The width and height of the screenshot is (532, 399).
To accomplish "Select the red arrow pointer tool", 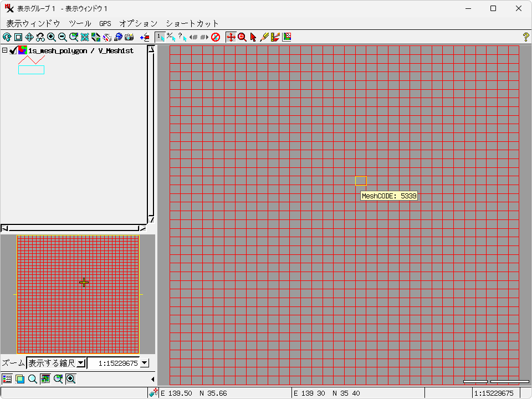I will pos(253,37).
